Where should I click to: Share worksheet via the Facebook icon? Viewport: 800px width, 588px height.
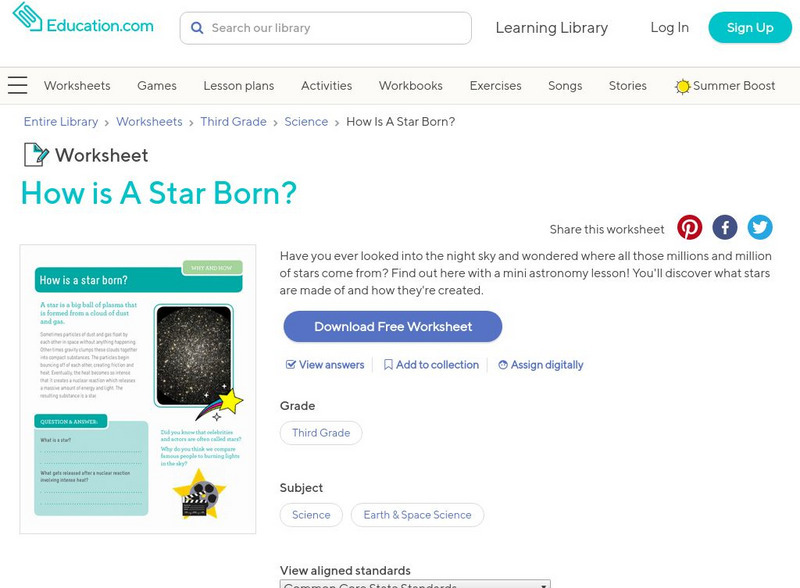point(725,227)
